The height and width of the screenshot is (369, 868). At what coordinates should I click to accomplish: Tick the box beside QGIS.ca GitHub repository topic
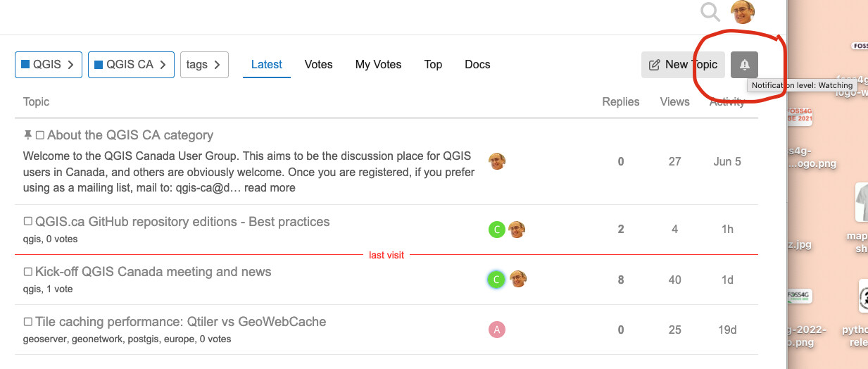click(x=28, y=221)
